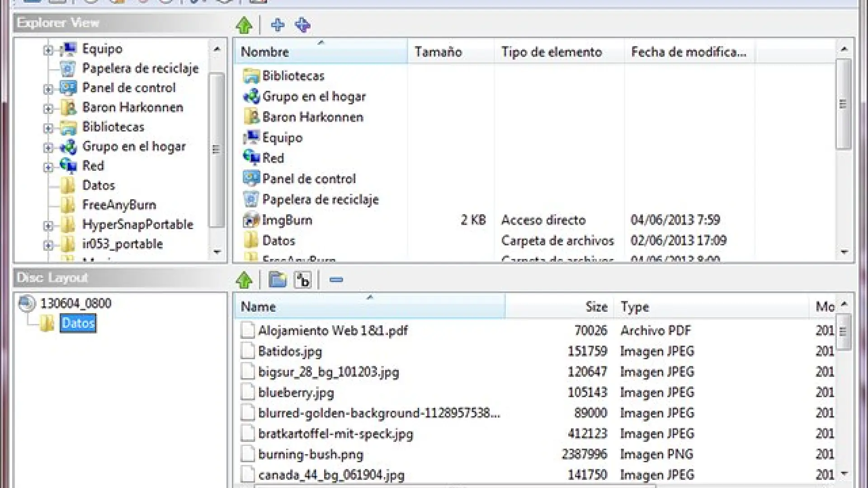Select the 130604_0800 disc root node
Screen dimensions: 868x488
pyautogui.click(x=75, y=303)
